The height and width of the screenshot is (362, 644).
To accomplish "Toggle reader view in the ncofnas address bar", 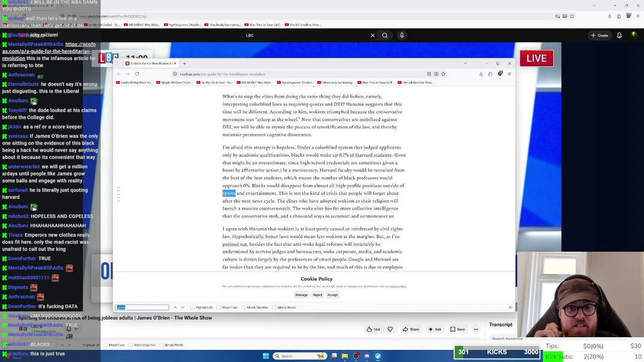I will [x=429, y=74].
